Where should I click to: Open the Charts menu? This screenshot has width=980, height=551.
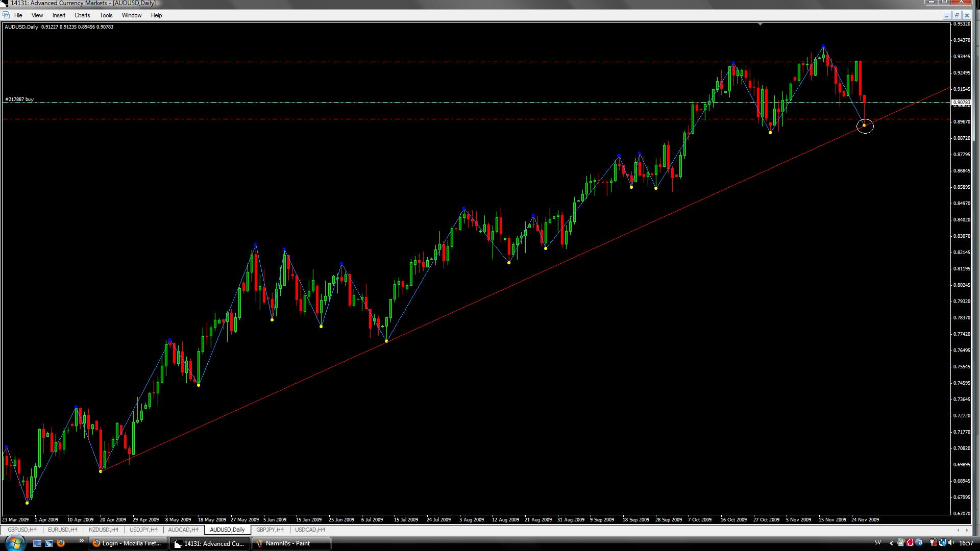pyautogui.click(x=82, y=15)
